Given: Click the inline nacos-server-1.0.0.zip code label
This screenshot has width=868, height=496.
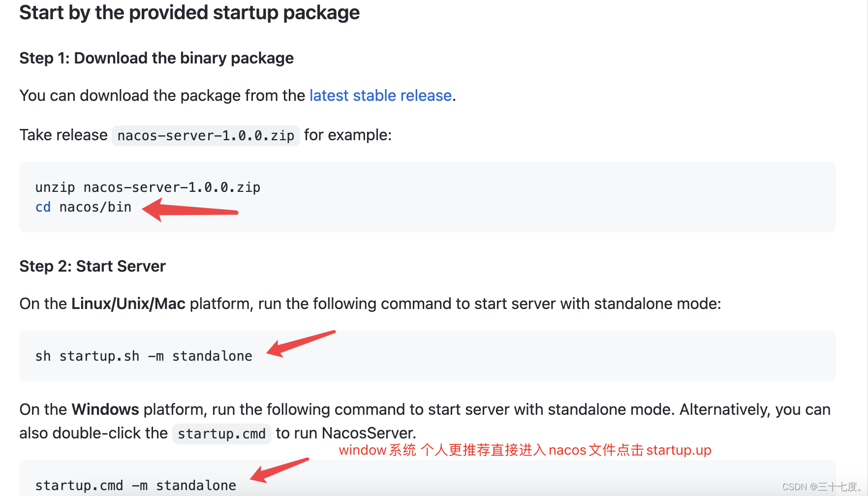Looking at the screenshot, I should 206,136.
